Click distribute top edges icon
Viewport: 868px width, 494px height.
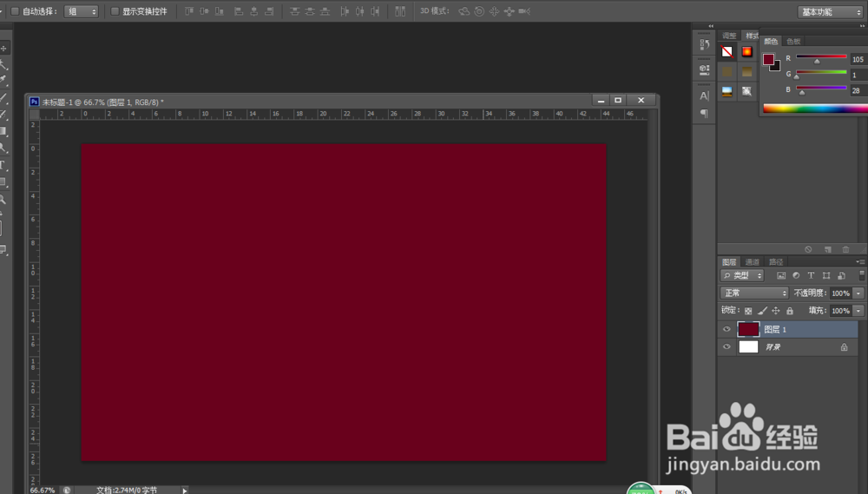coord(294,11)
